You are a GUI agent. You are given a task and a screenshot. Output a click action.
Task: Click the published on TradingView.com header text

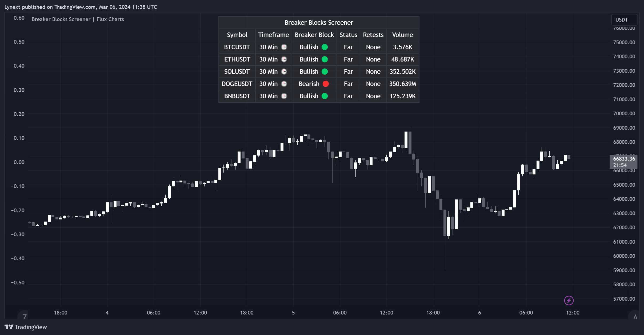point(81,7)
